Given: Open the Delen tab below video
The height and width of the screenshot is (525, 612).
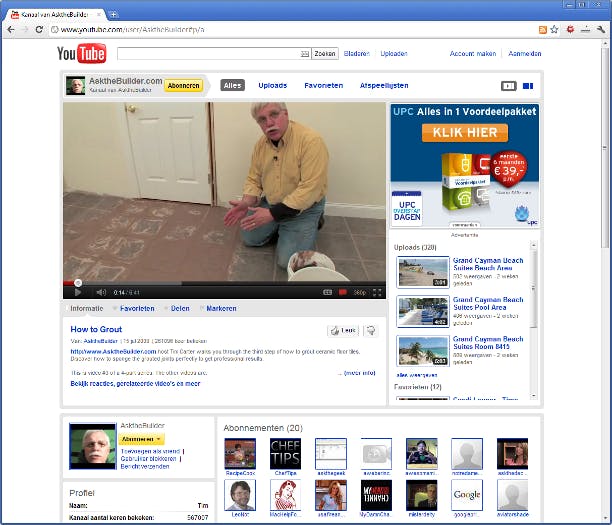Looking at the screenshot, I should click(180, 308).
